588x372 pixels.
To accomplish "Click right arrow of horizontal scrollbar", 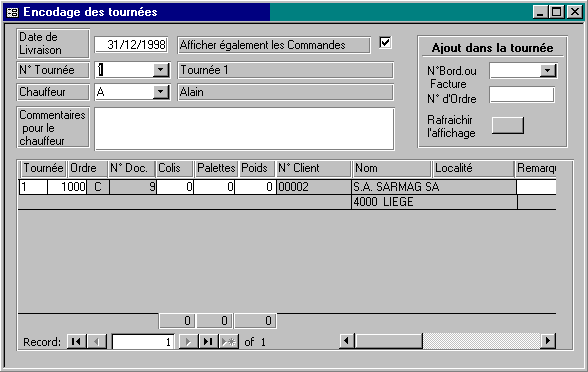I will coord(548,340).
